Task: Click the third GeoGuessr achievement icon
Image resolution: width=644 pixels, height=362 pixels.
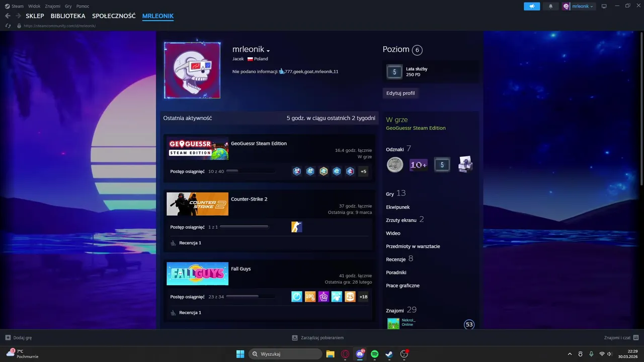Action: (324, 171)
